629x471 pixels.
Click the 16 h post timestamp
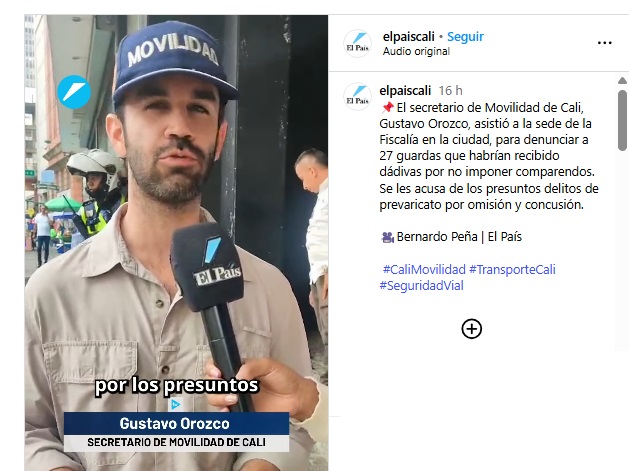click(x=450, y=91)
